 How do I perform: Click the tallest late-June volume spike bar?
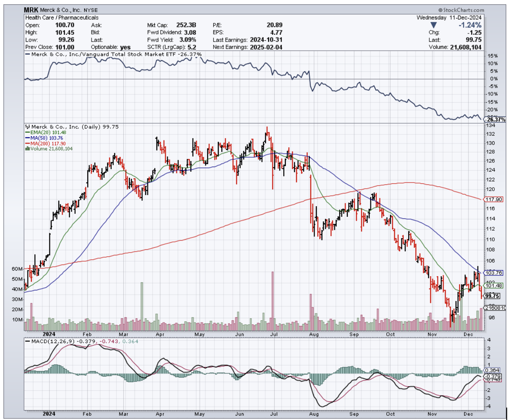[x=272, y=301]
